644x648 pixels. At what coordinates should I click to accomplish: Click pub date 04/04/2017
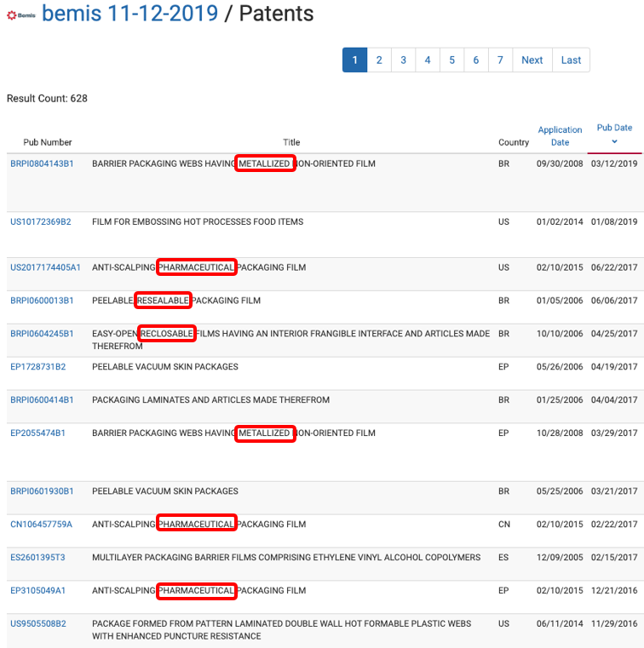614,399
